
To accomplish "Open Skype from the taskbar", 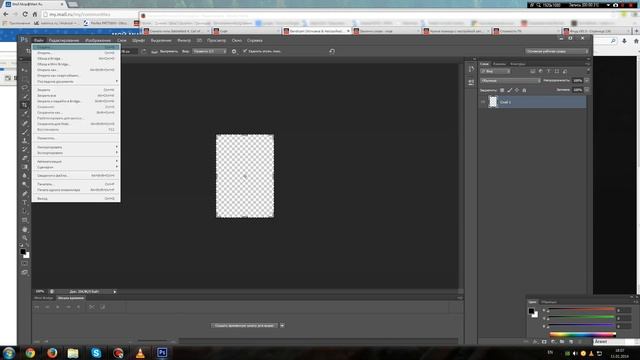I will [x=96, y=353].
